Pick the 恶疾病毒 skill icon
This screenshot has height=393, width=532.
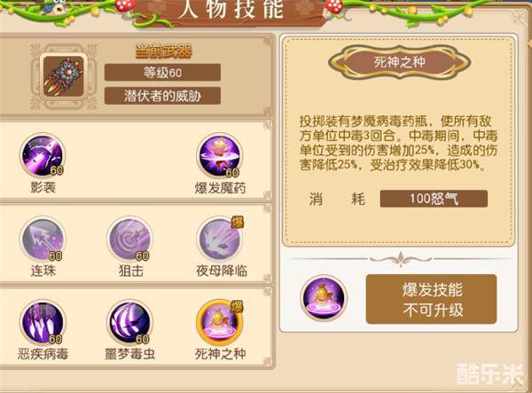click(43, 322)
